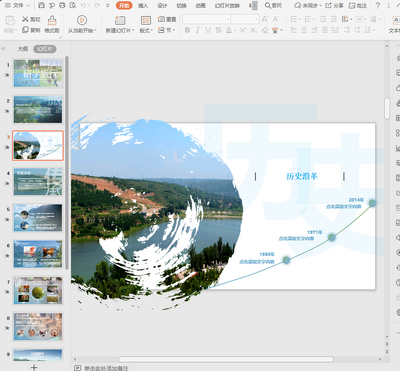Toggle Strikethrough formatting
This screenshot has height=371, width=400.
218,30
